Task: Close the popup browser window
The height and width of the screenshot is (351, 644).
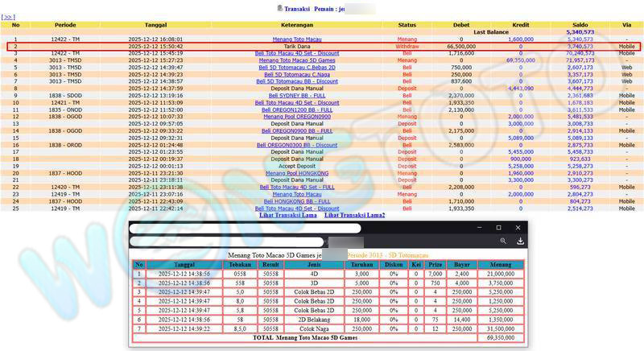Action: pos(518,228)
